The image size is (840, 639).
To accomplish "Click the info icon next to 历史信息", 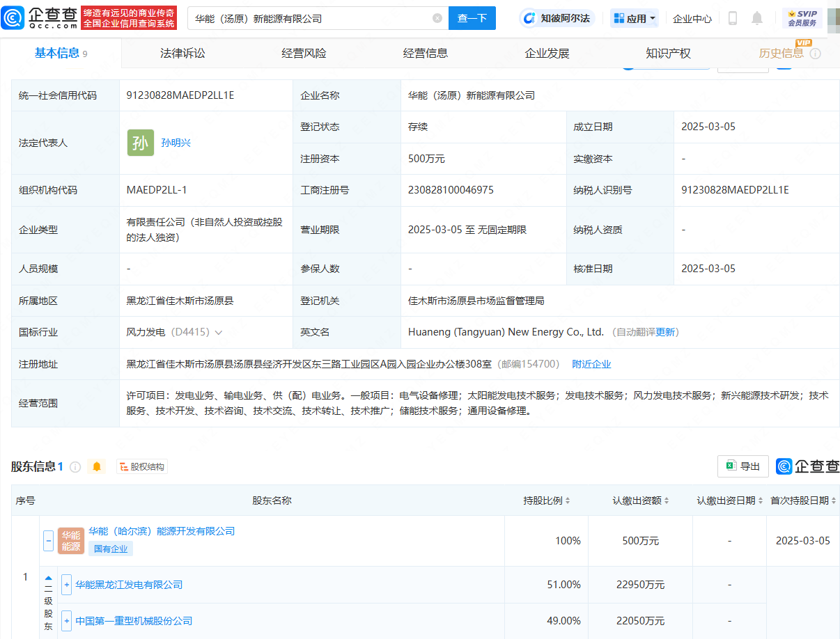I will pyautogui.click(x=815, y=54).
